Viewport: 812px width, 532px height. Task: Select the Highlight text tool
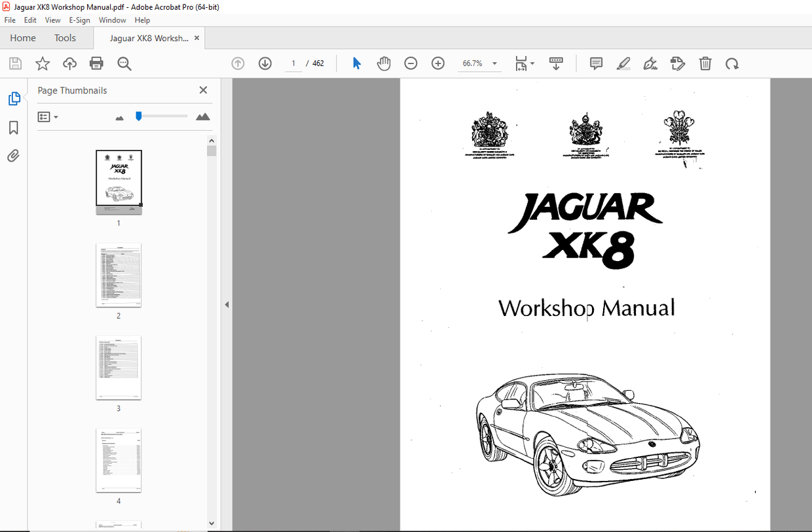tap(623, 63)
